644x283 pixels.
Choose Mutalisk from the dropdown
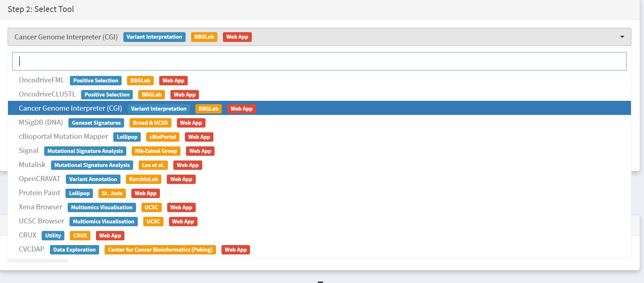[319, 165]
